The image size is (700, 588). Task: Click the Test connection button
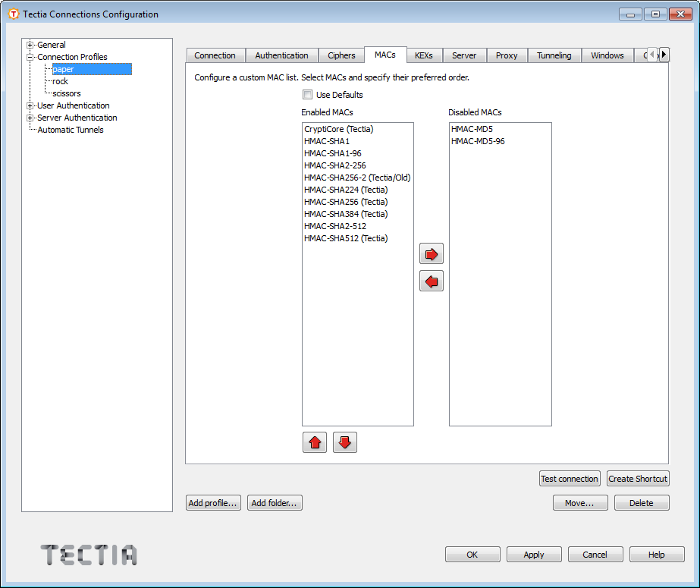click(x=570, y=479)
